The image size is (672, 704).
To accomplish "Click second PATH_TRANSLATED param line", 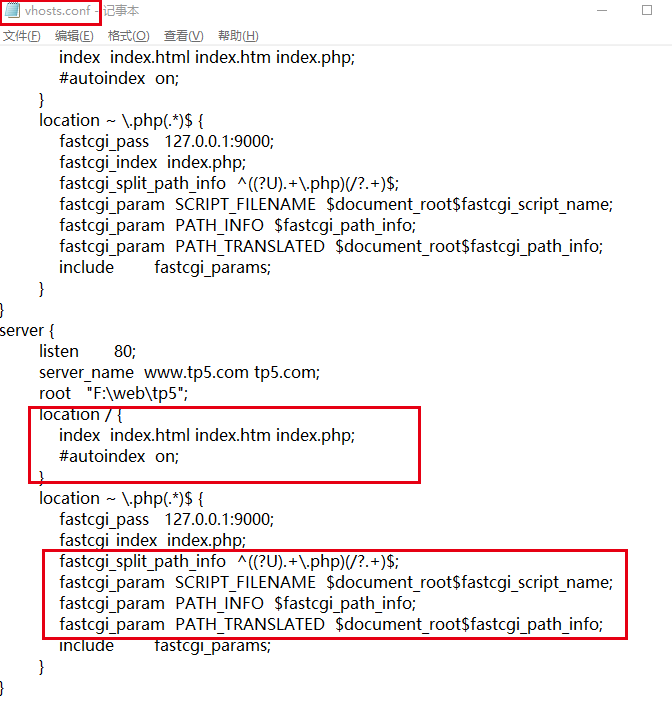I will tap(331, 625).
